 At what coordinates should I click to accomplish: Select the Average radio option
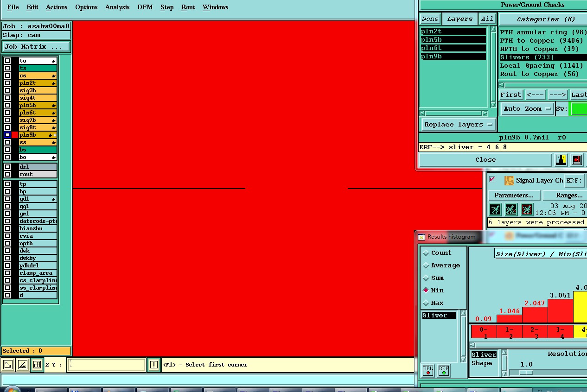[426, 266]
